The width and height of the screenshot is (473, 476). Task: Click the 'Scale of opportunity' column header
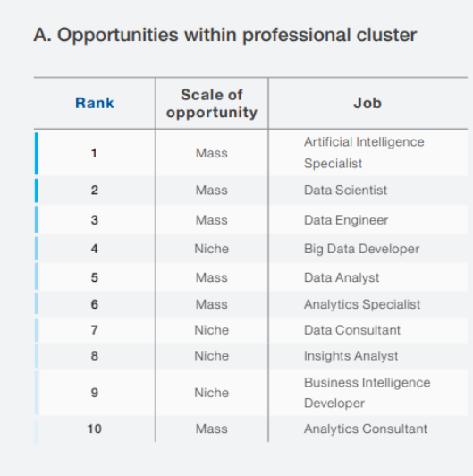[x=212, y=104]
